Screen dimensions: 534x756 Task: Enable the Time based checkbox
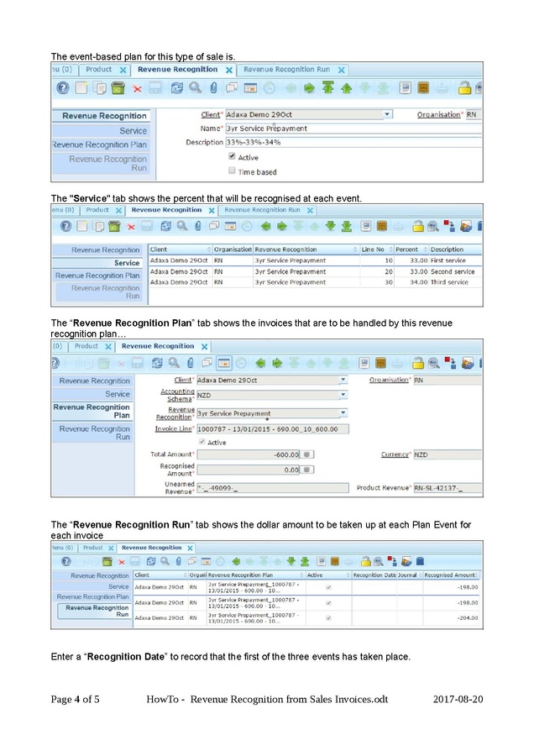(x=232, y=171)
